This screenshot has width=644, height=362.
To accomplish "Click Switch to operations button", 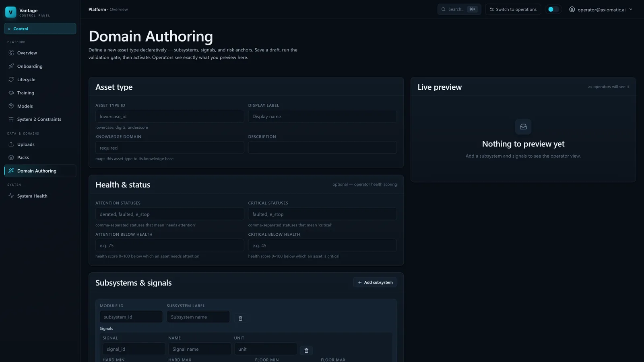I will (x=513, y=9).
